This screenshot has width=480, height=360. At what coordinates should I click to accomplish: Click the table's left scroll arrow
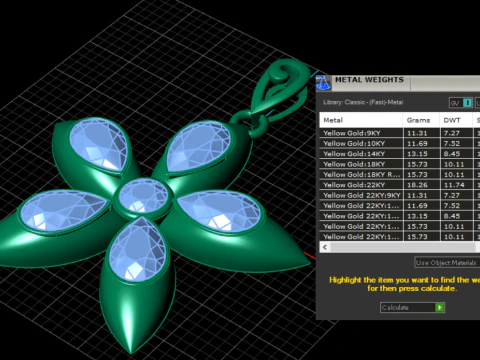click(325, 247)
